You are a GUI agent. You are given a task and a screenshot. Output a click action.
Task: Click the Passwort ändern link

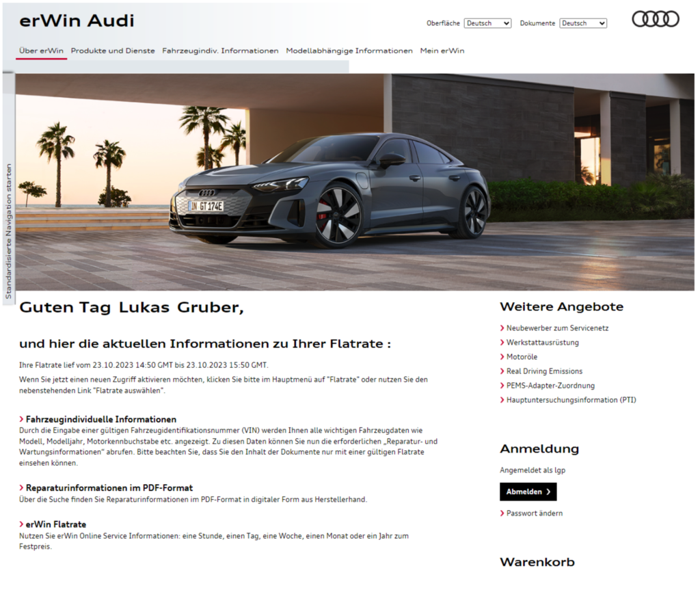click(535, 514)
